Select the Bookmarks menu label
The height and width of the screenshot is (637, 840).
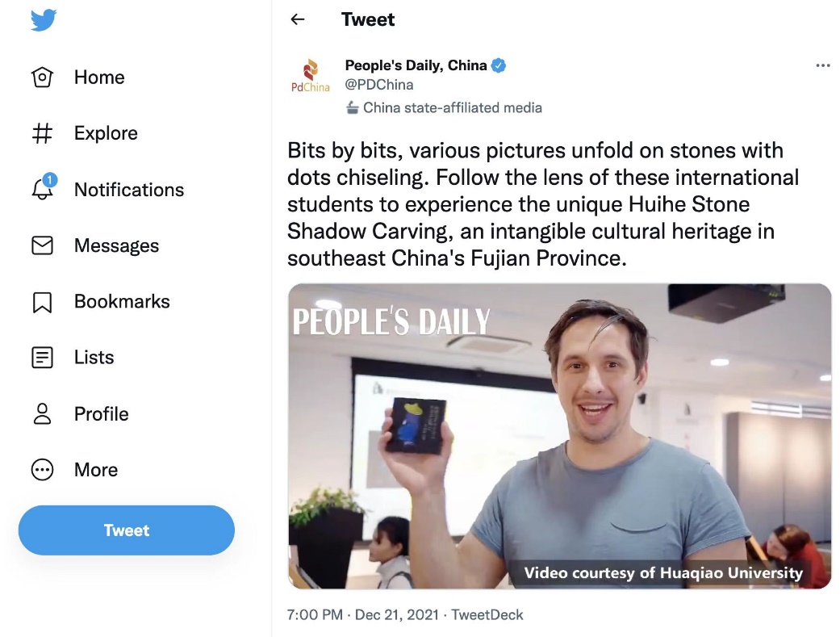[x=122, y=302]
